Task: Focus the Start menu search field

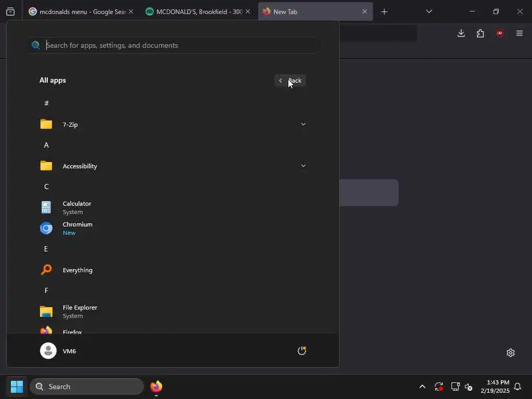Action: click(x=173, y=45)
